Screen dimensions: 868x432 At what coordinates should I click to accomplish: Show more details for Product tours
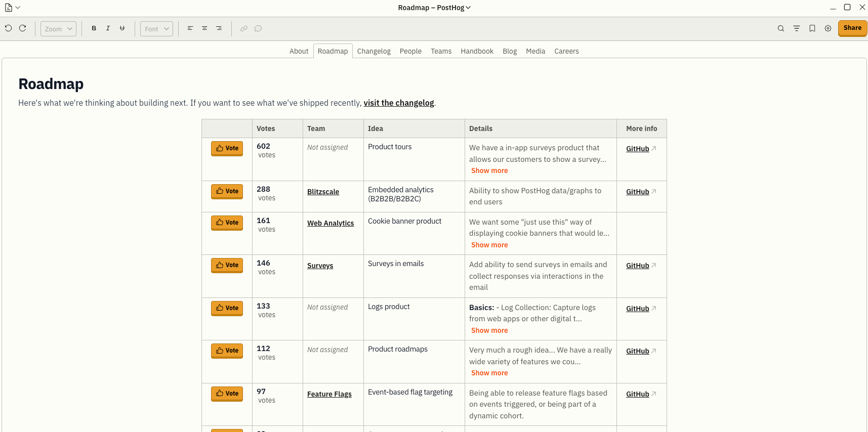[489, 170]
